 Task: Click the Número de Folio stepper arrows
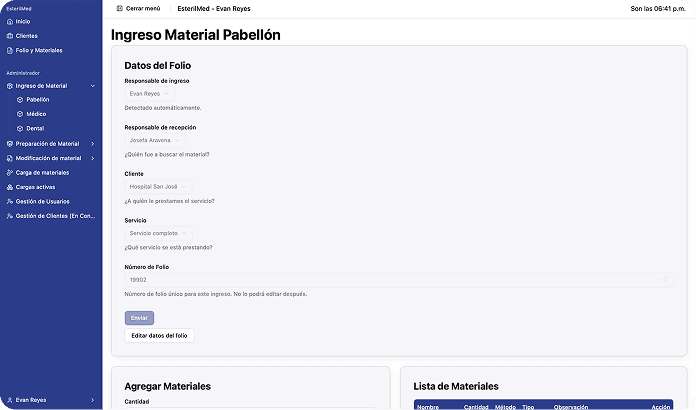pos(665,280)
